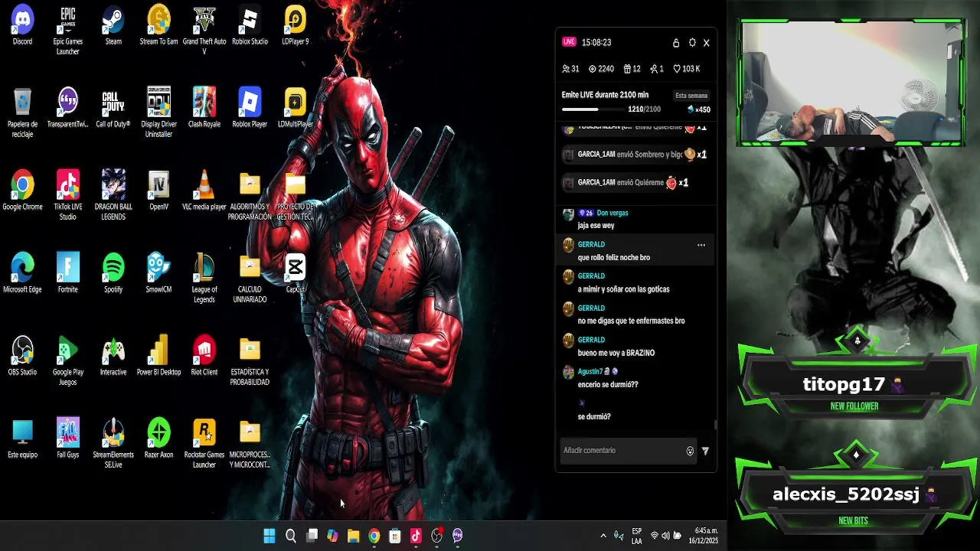Click Don vergas username in chat
The image size is (980, 551).
(612, 213)
